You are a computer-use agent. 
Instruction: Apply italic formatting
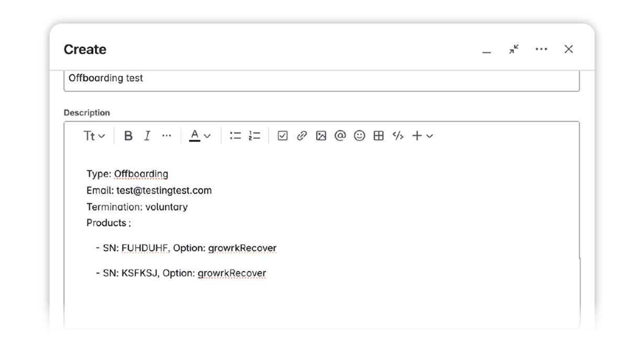pyautogui.click(x=147, y=136)
